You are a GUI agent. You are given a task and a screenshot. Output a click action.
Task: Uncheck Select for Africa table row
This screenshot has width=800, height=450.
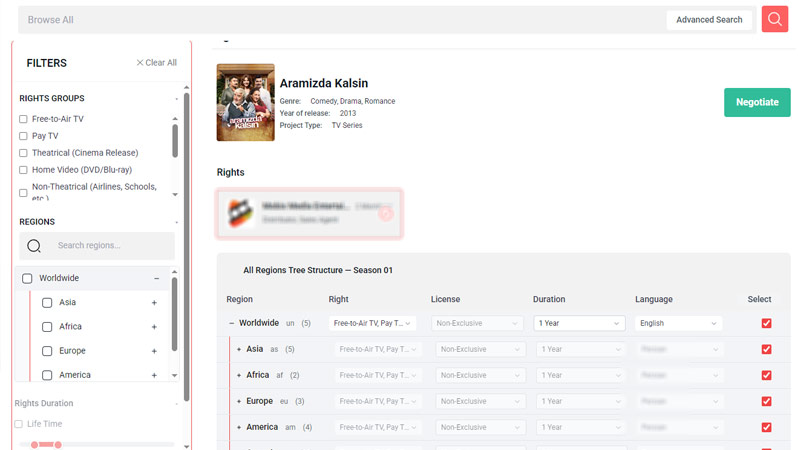[766, 375]
